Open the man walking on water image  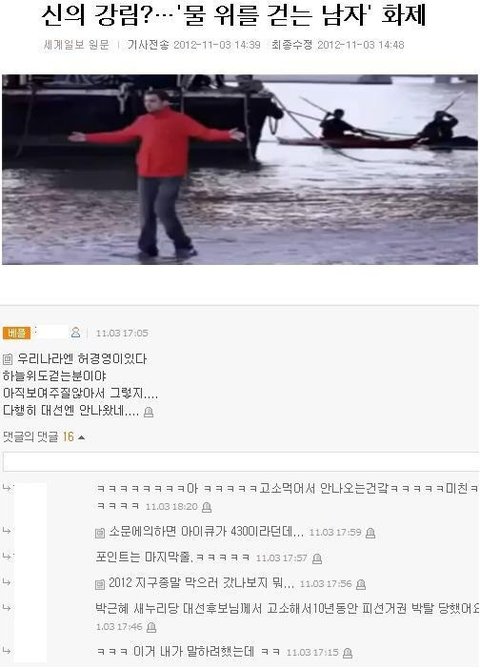point(240,169)
